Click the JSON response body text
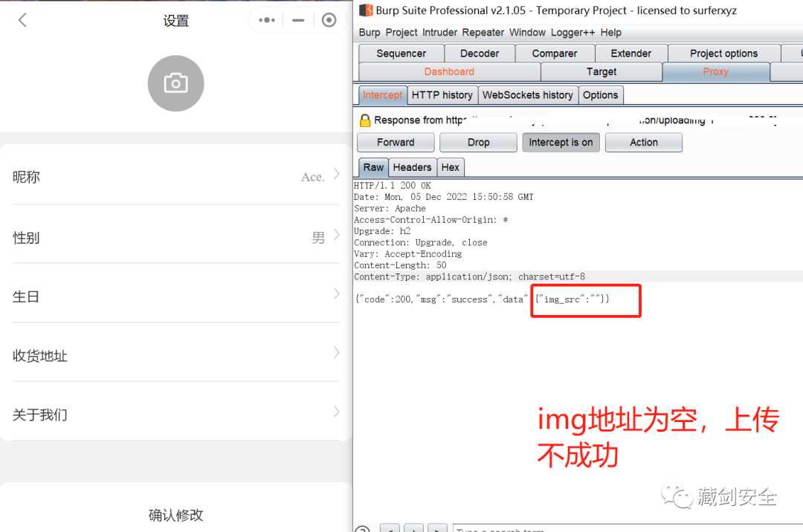The image size is (803, 532). click(483, 299)
